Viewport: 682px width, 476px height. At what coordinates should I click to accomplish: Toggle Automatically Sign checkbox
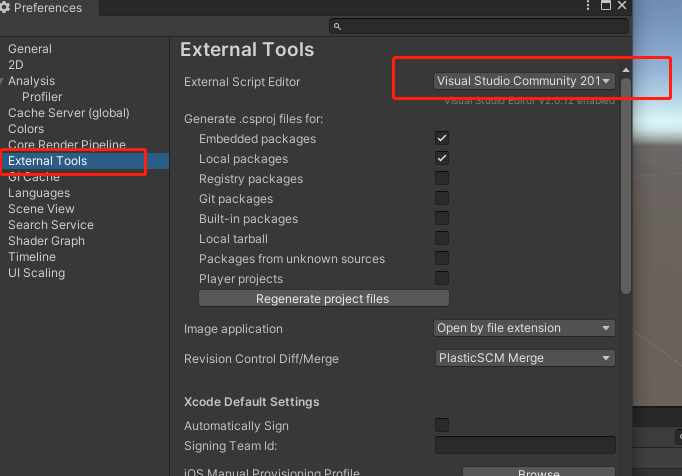(x=442, y=425)
